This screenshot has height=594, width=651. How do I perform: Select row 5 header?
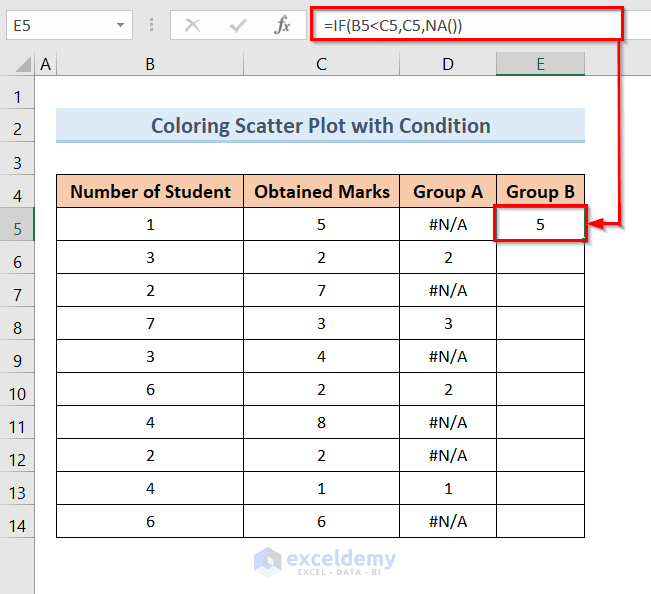point(17,226)
